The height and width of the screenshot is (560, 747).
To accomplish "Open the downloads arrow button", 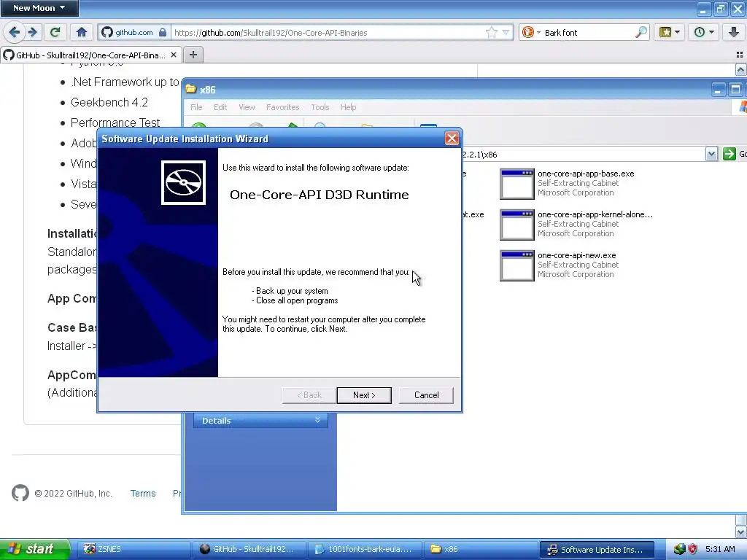I will coord(734,32).
